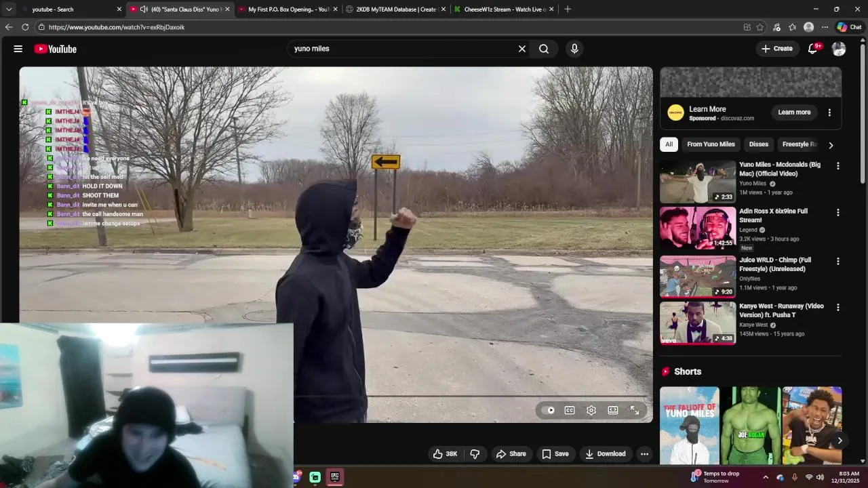868x488 pixels.
Task: Open the browser profile icon
Action: point(808,27)
